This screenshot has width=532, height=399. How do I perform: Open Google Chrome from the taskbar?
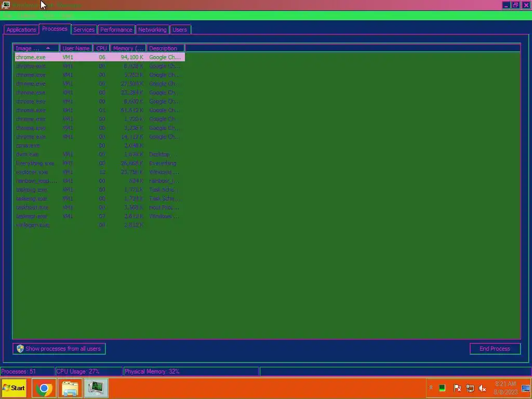pyautogui.click(x=44, y=388)
